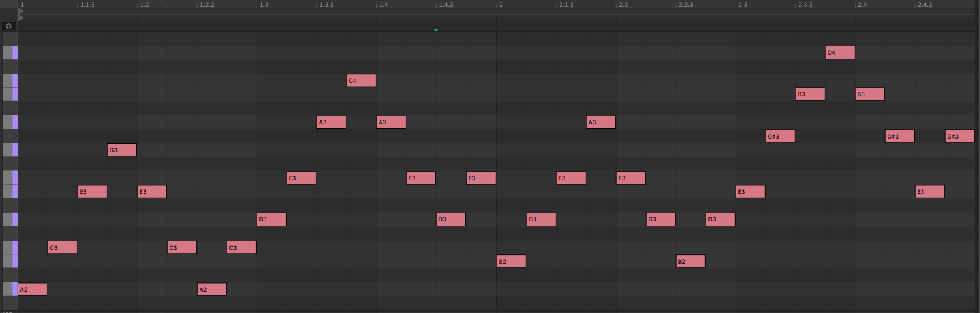
Task: Select the A3 note at 1.3.3
Action: (331, 122)
